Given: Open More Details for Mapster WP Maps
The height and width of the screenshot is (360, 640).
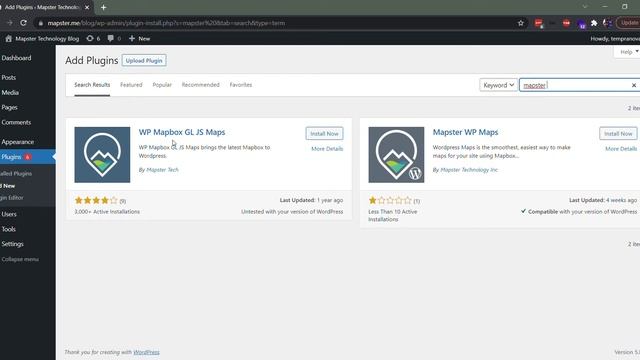Looking at the screenshot, I should (621, 149).
